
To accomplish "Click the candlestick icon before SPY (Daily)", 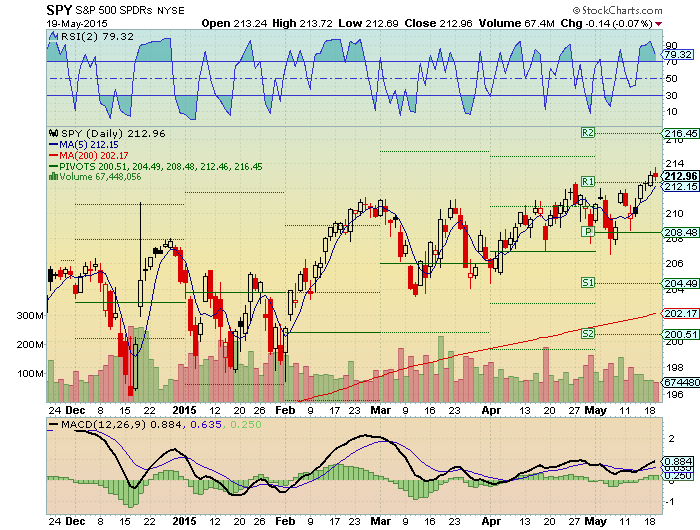I will [54, 134].
